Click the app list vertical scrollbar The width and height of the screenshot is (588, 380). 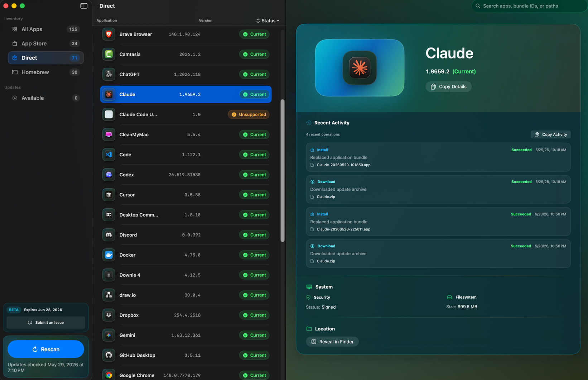click(x=283, y=171)
